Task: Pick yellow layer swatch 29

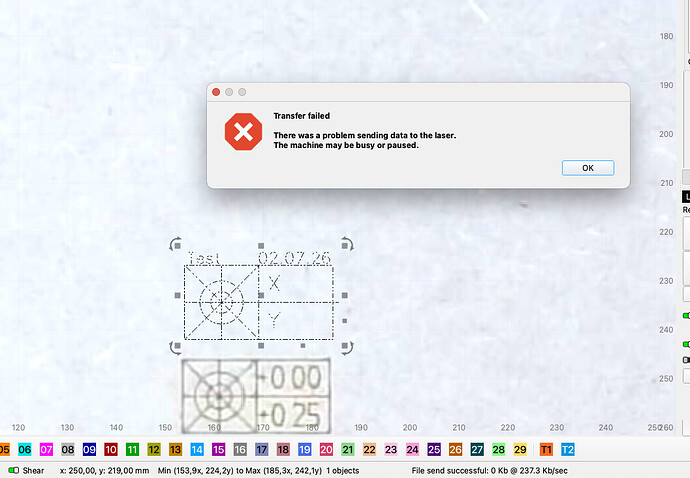Action: [x=520, y=449]
